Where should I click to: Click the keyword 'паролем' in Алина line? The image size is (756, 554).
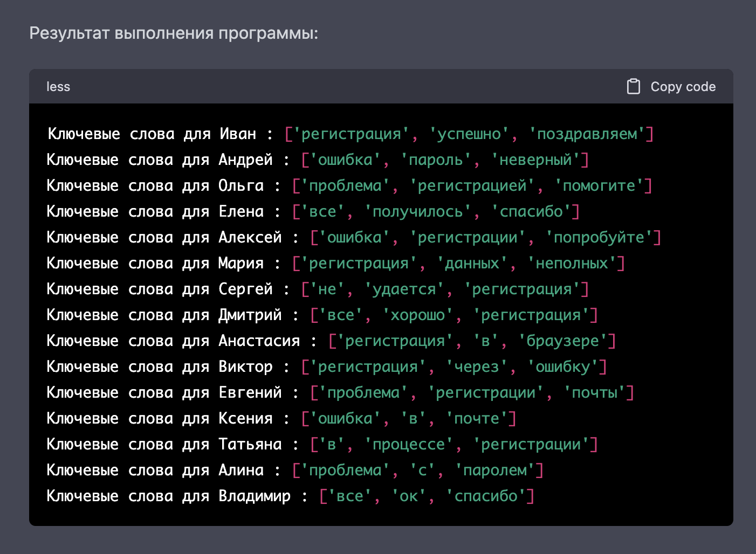point(495,470)
